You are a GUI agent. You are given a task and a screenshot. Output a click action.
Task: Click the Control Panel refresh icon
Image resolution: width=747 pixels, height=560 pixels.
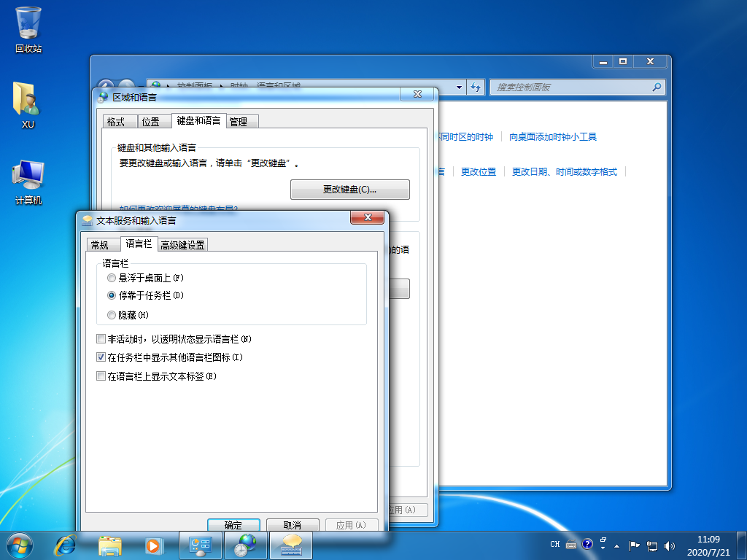point(476,87)
